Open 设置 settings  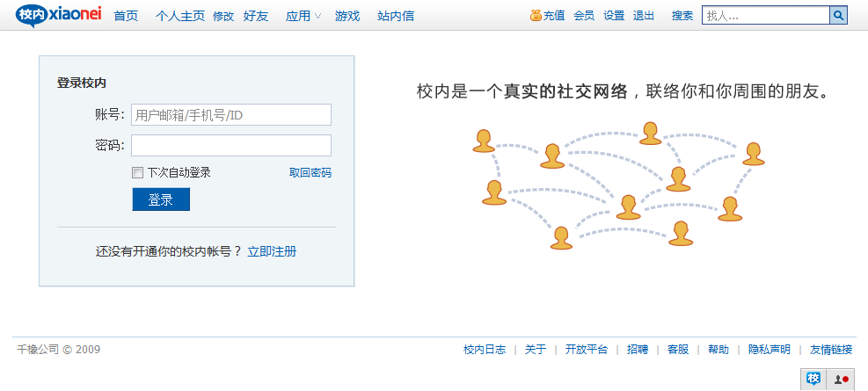pyautogui.click(x=614, y=16)
